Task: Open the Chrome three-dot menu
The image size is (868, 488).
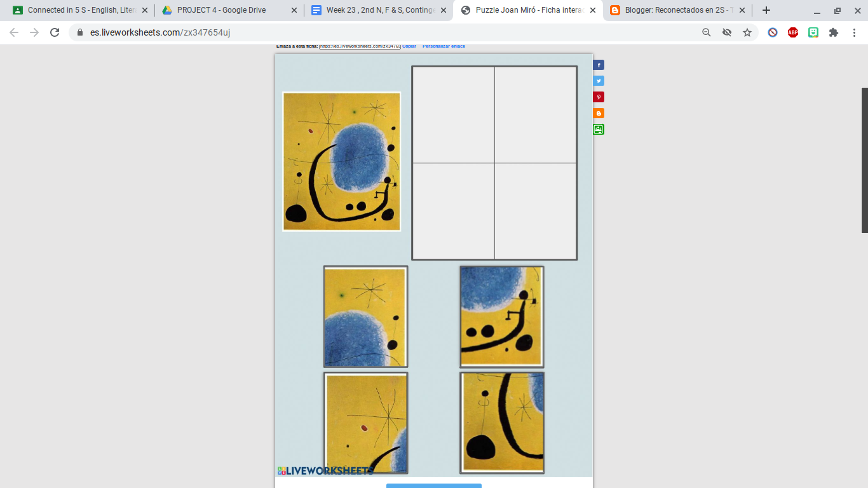Action: point(855,32)
